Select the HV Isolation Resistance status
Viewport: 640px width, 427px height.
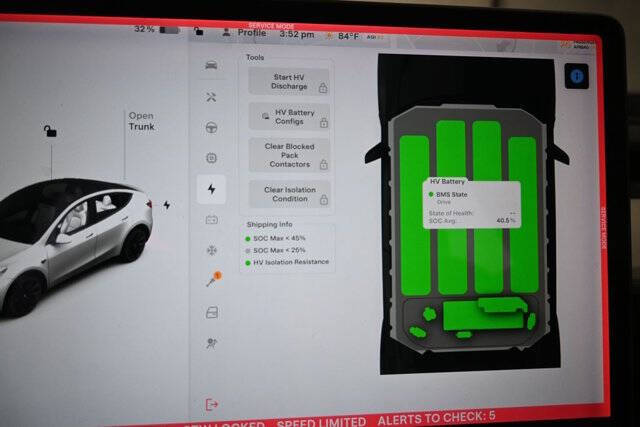coord(287,262)
